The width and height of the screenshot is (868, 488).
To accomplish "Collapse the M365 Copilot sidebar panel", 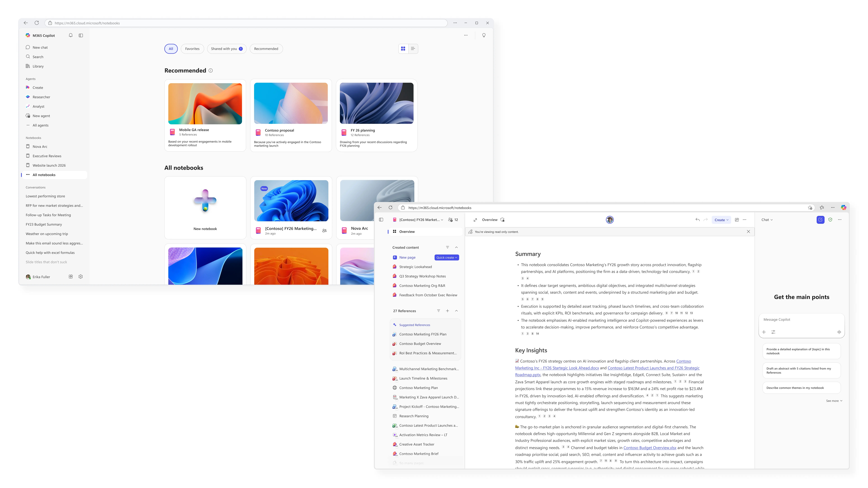I will coord(81,35).
